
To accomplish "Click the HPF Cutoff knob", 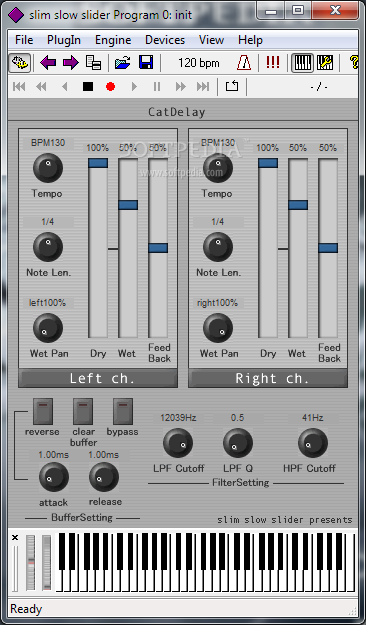I will pos(313,443).
